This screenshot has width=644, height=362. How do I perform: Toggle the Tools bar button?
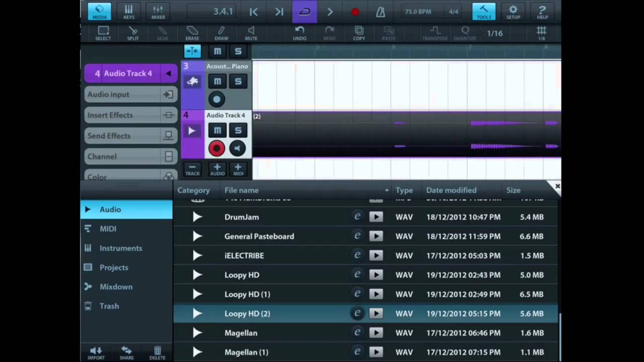tap(484, 12)
